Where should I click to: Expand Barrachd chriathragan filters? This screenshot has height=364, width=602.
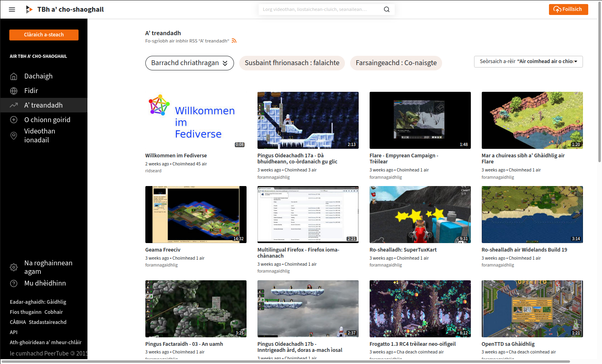[x=189, y=63]
